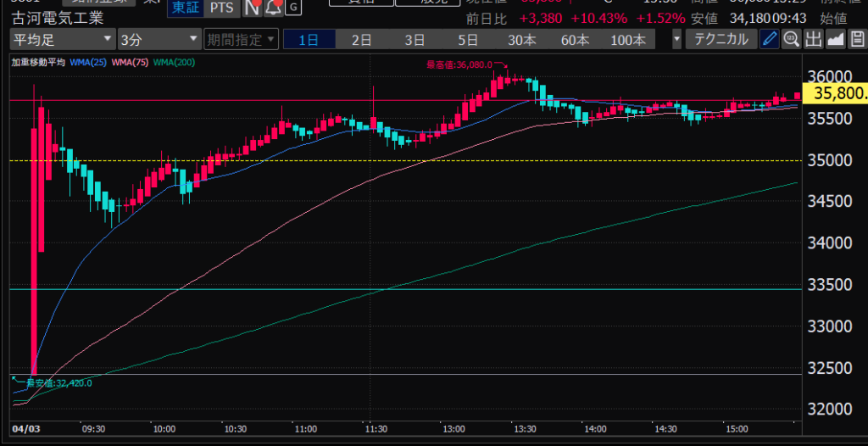Image resolution: width=868 pixels, height=446 pixels.
Task: Click the G icon button
Action: [293, 8]
